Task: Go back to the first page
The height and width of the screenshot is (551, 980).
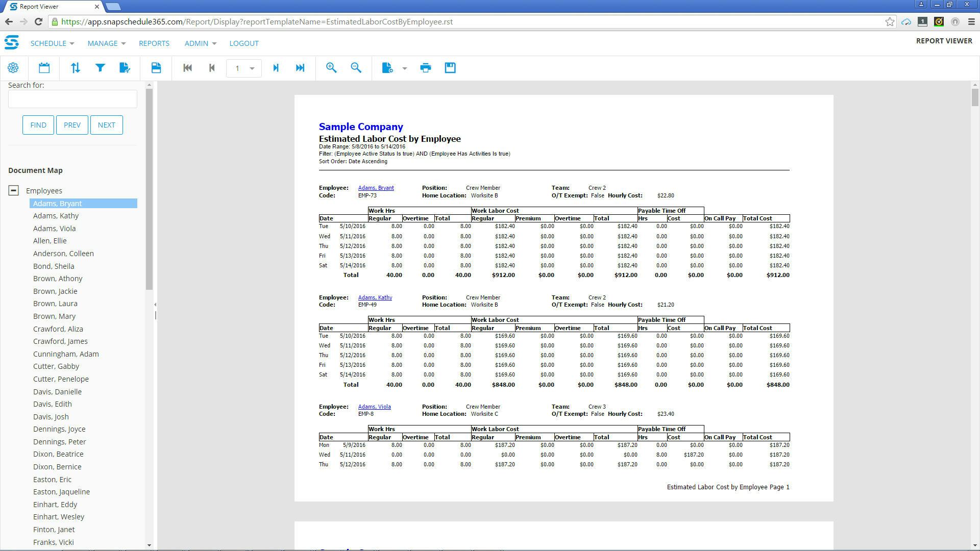Action: (187, 67)
